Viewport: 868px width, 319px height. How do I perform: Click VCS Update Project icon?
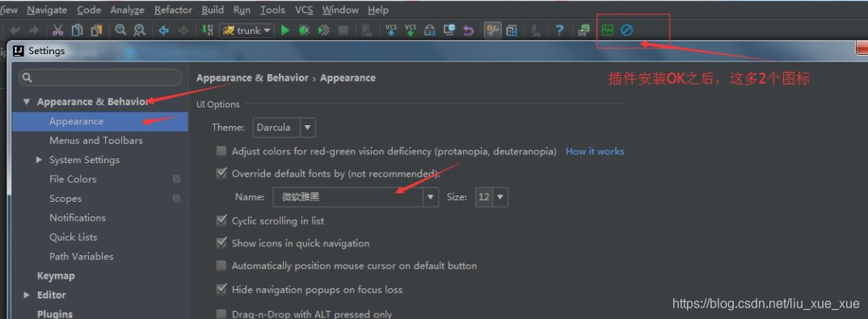pyautogui.click(x=391, y=31)
